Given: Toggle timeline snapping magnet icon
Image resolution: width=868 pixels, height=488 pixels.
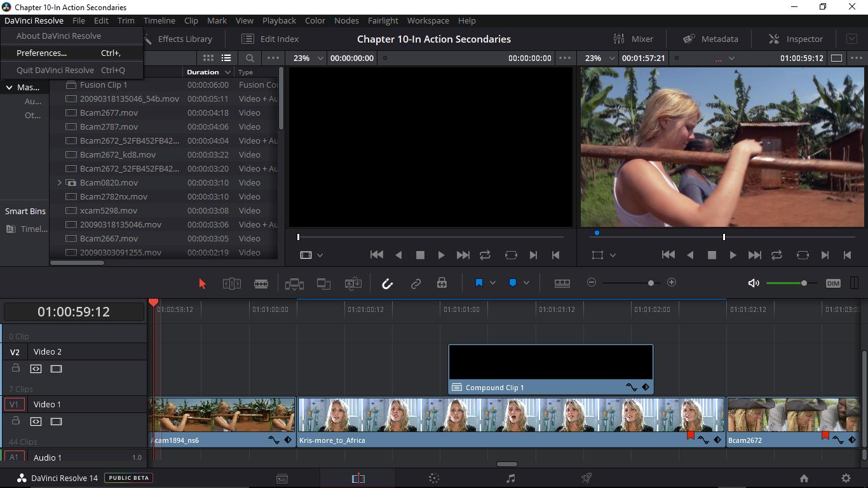Looking at the screenshot, I should 387,283.
